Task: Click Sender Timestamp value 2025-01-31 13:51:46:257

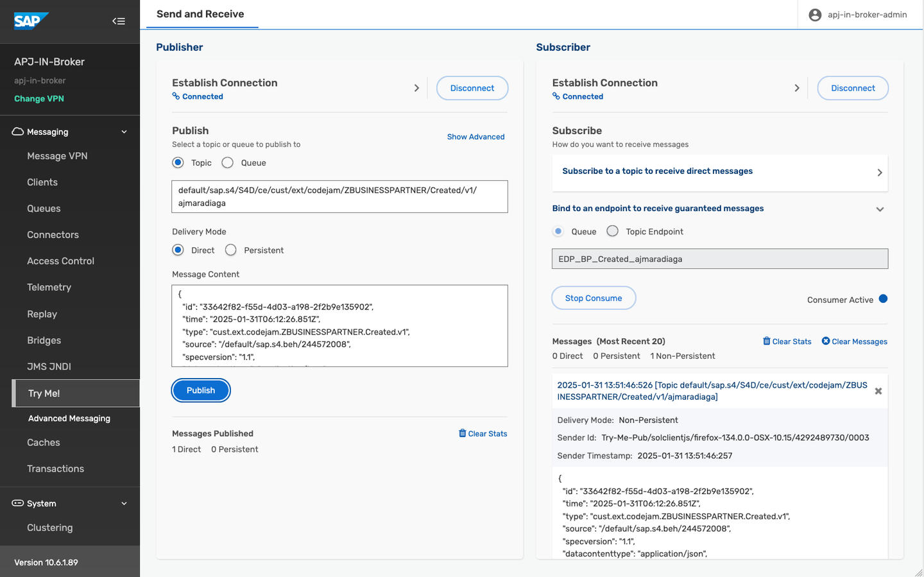Action: [x=685, y=456]
